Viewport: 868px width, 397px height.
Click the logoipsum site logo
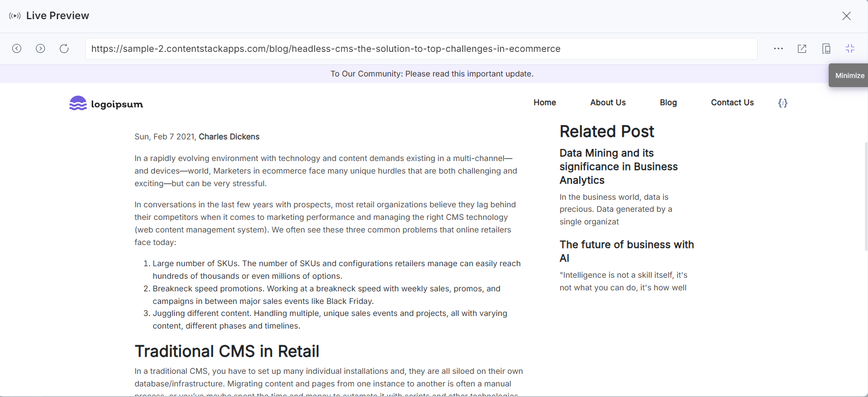pos(106,103)
